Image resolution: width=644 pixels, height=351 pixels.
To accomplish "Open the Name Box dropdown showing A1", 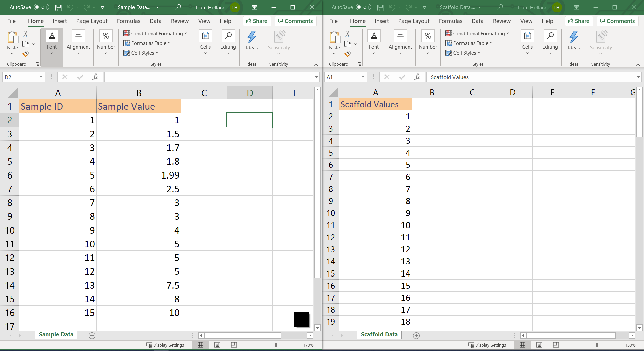I will 363,77.
